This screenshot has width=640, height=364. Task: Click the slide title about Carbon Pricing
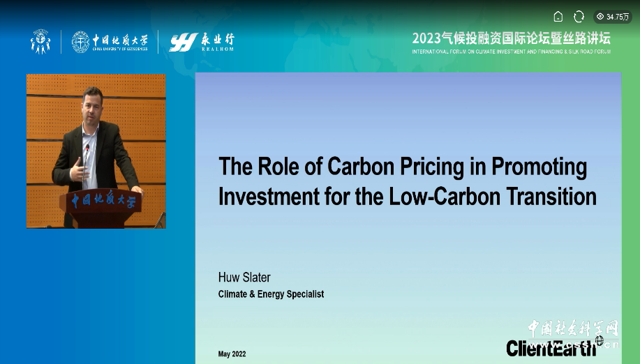(408, 182)
